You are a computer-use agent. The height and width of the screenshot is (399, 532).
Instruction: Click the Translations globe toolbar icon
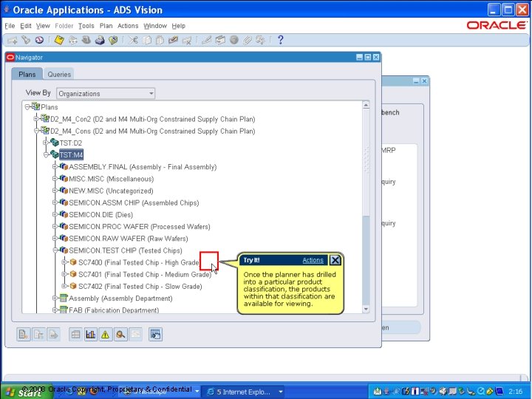tap(233, 41)
